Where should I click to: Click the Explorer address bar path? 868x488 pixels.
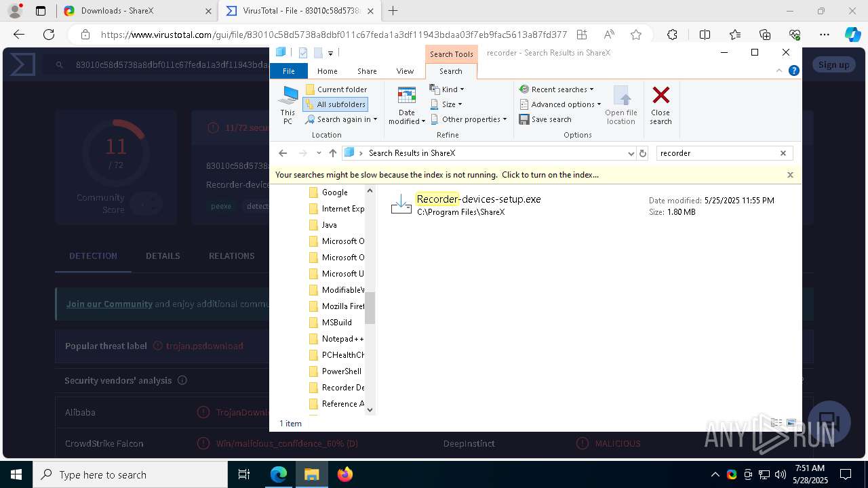[488, 153]
